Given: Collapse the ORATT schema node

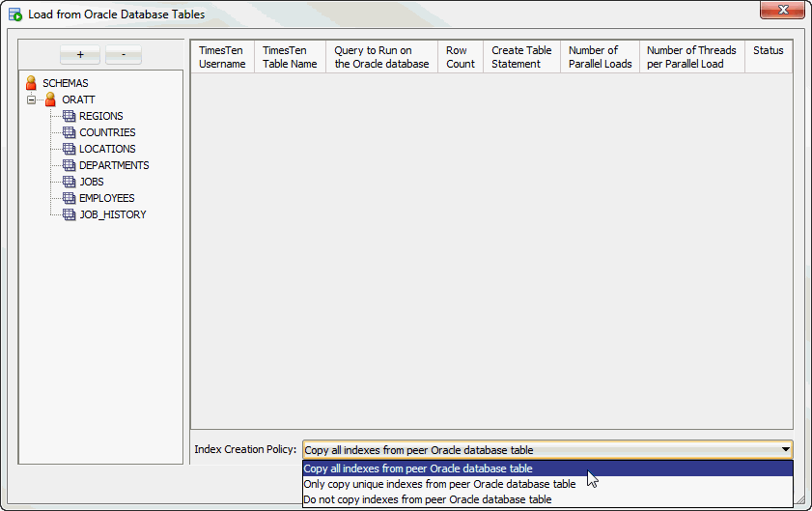Looking at the screenshot, I should tap(31, 99).
